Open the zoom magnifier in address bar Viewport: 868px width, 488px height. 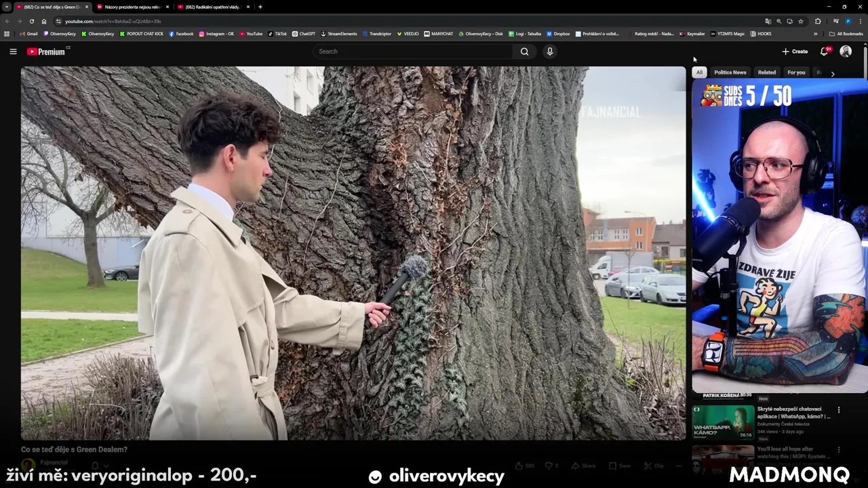pyautogui.click(x=778, y=21)
